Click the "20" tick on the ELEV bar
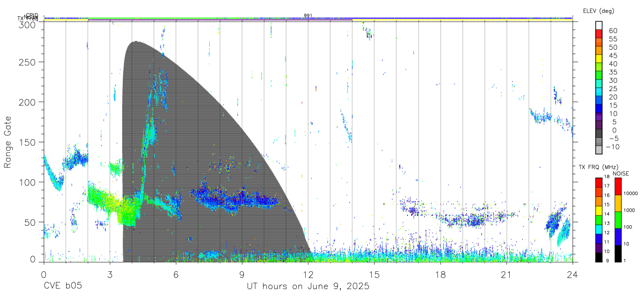This screenshot has width=644, height=297. 613,97
